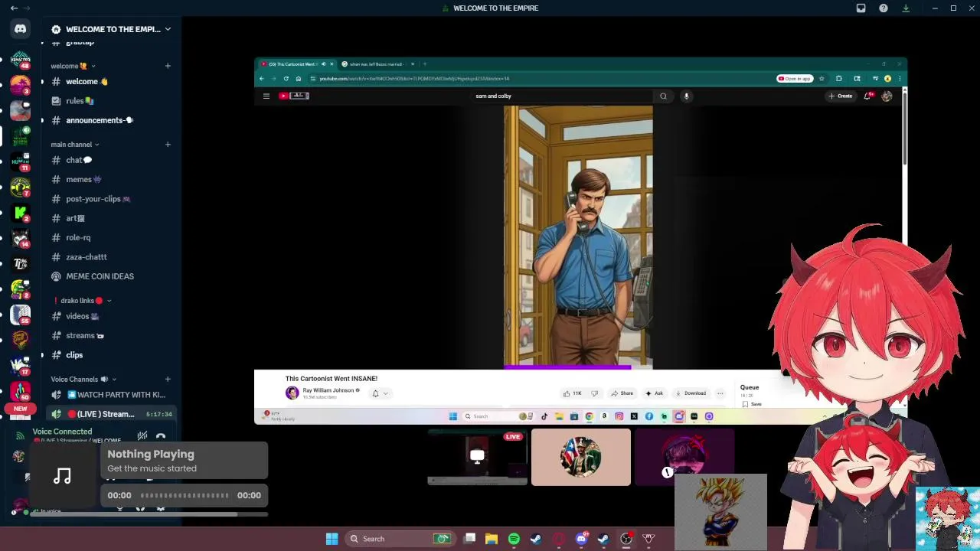Click the YouTube search magnifier button
Screen dimensions: 980x551
(663, 96)
